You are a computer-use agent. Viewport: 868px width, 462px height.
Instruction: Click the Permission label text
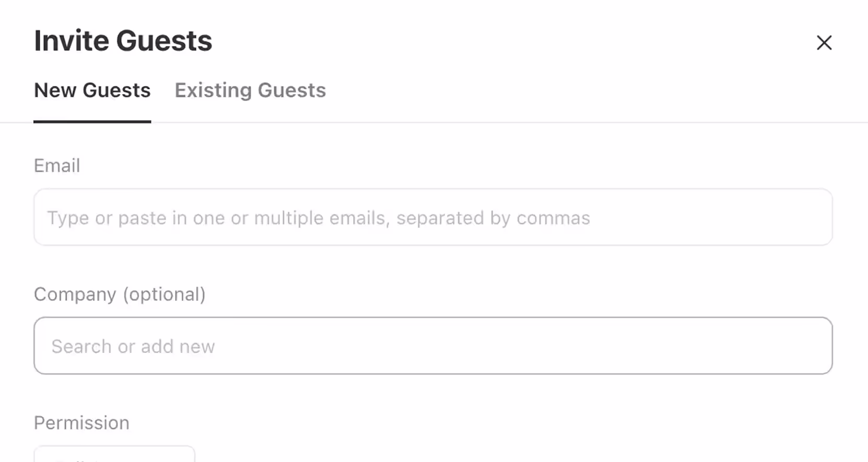click(81, 423)
